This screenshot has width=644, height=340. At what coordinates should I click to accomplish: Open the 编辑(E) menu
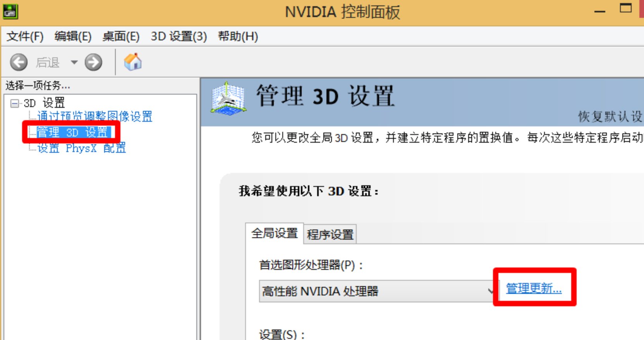tap(73, 36)
